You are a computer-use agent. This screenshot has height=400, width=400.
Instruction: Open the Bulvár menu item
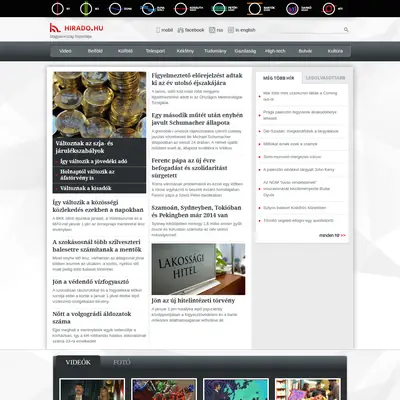click(x=305, y=51)
